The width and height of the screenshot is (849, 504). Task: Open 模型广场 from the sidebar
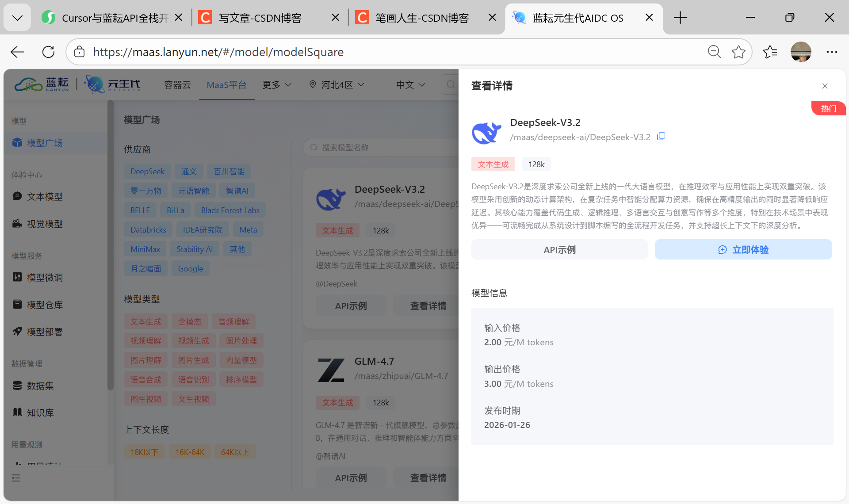[x=45, y=143]
